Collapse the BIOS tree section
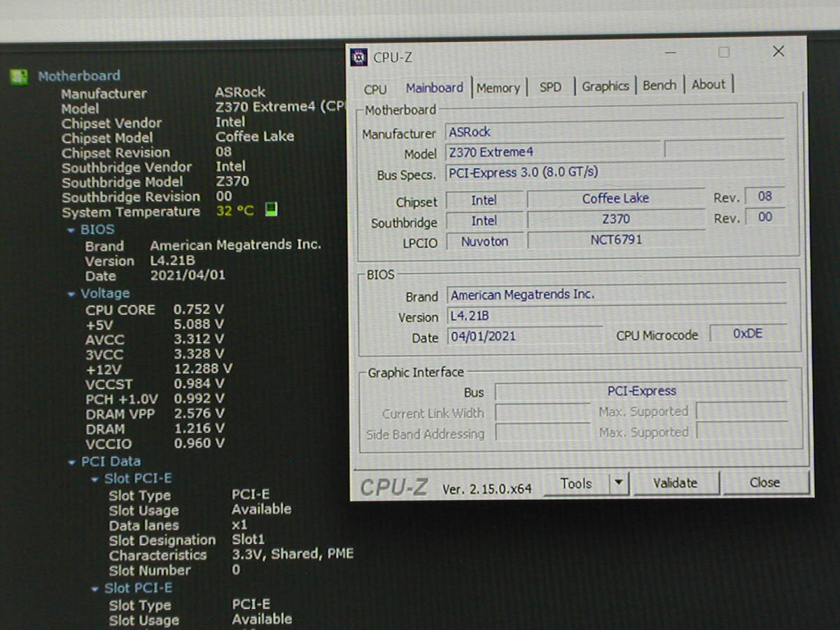Image resolution: width=840 pixels, height=630 pixels. point(71,230)
